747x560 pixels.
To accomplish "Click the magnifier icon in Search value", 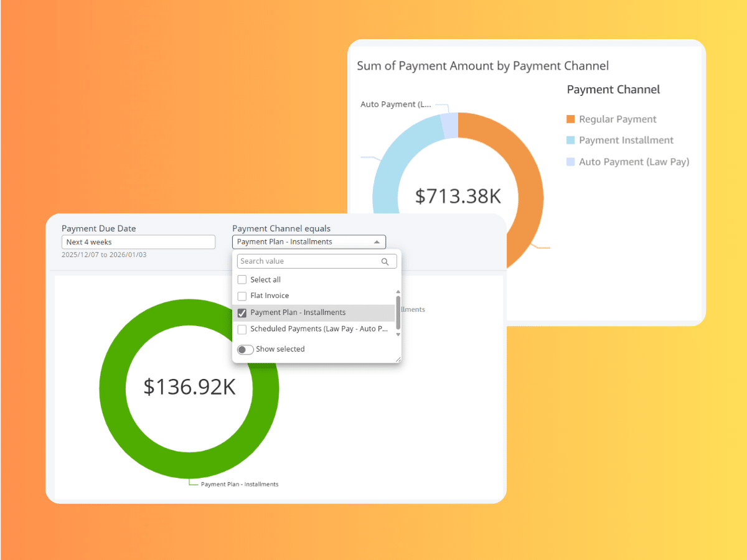I will click(385, 262).
